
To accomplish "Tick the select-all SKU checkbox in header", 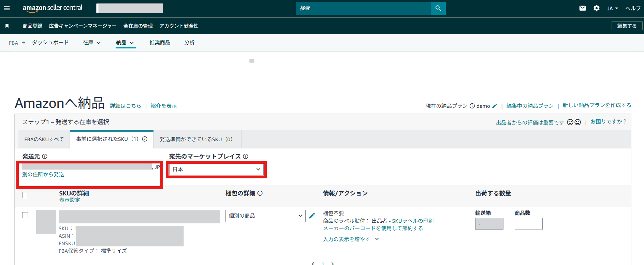I will [25, 195].
